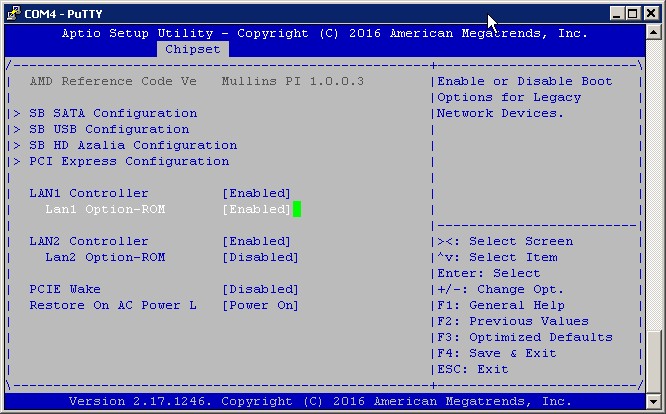Click the scrollbar down arrow

[653, 401]
